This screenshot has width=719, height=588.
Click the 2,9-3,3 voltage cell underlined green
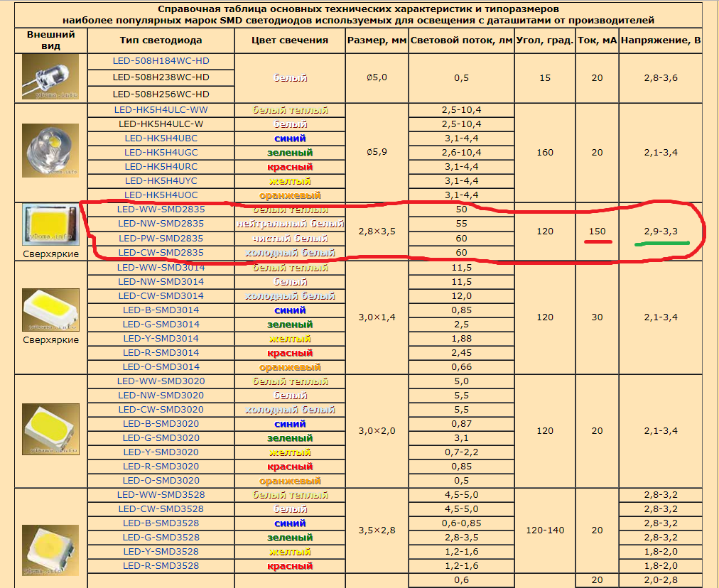pyautogui.click(x=661, y=232)
